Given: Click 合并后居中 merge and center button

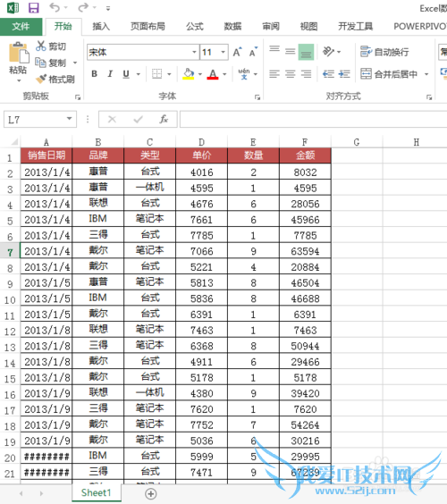Looking at the screenshot, I should [389, 74].
